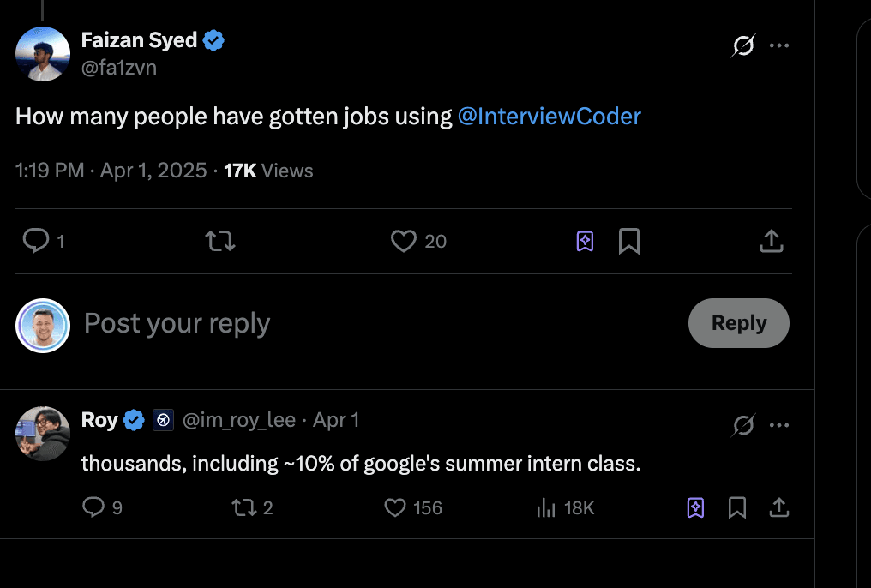This screenshot has height=588, width=871.
Task: Like Roy's reply showing 156 likes
Action: (393, 507)
